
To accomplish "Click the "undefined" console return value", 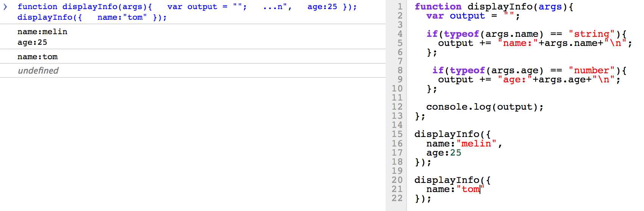I will (38, 71).
